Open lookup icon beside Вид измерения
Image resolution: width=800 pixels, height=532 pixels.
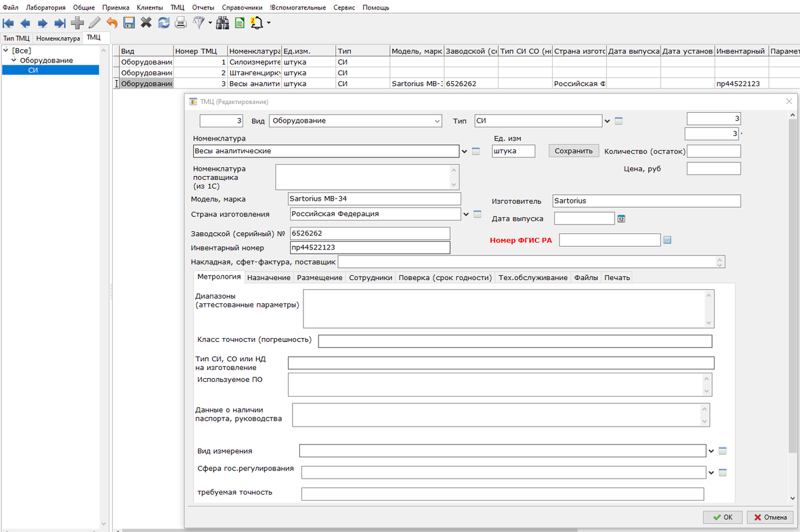coord(723,451)
